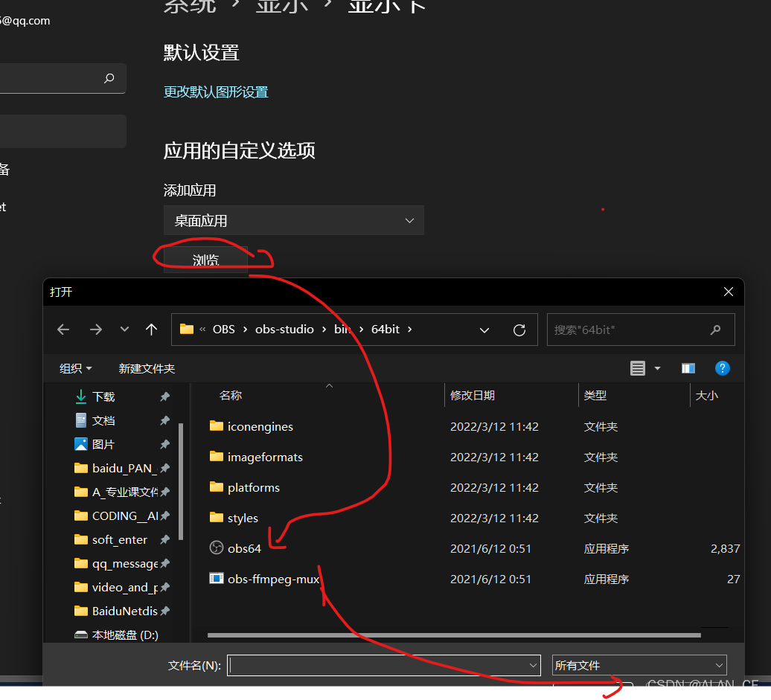Sort files by clicking the 名称 column header

coord(231,395)
